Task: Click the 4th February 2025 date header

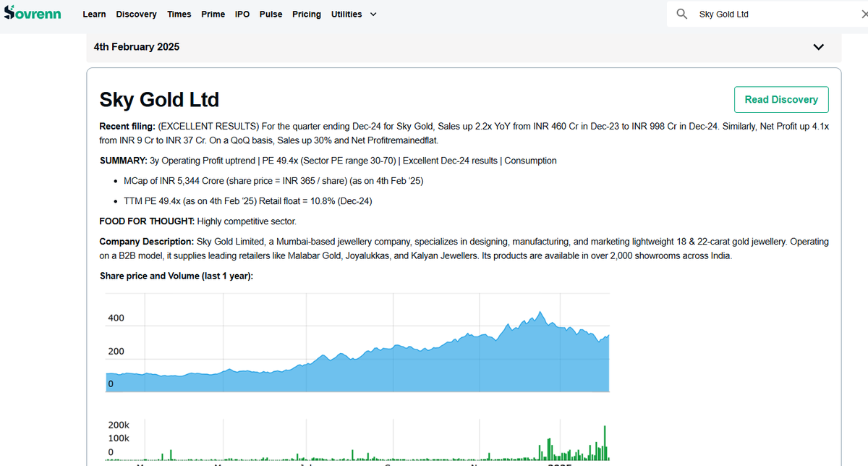Action: click(x=137, y=46)
